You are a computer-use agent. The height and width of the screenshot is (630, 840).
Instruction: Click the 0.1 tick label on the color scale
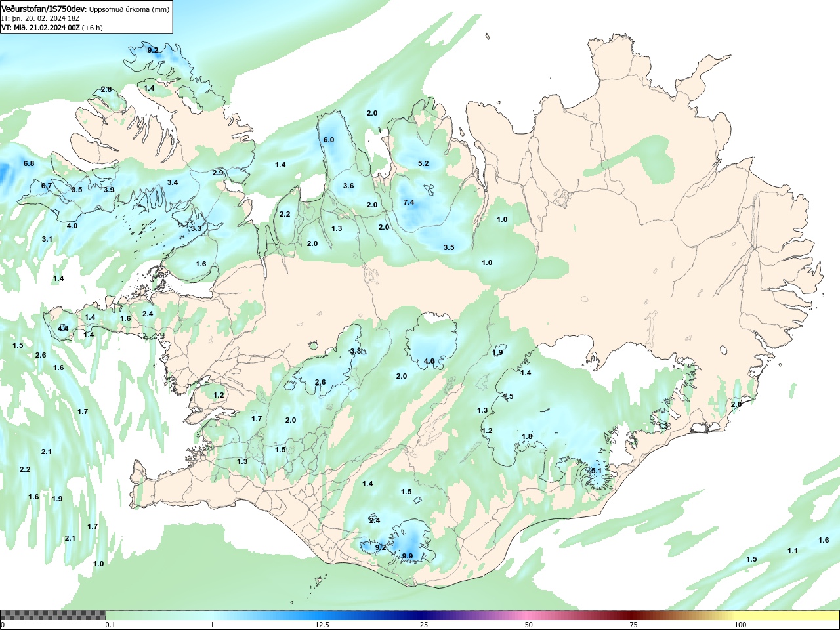tap(110, 625)
